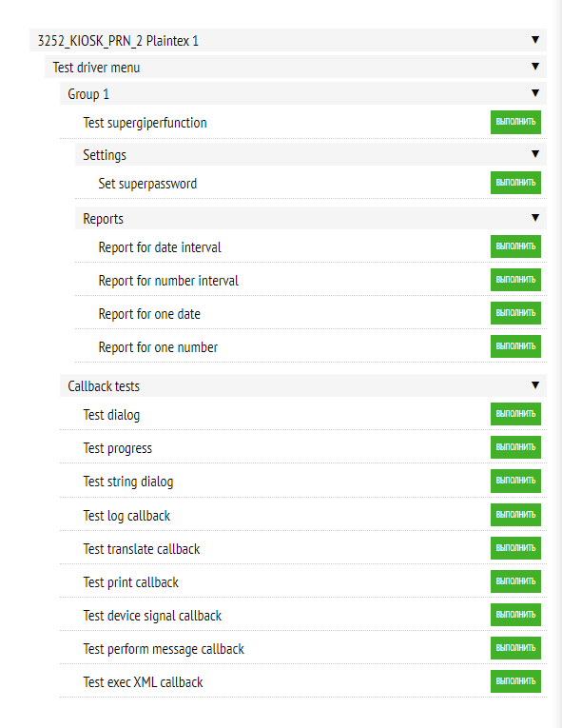Image resolution: width=562 pixels, height=728 pixels.
Task: Run Test supergiperfunction with its green button
Action: (x=515, y=122)
